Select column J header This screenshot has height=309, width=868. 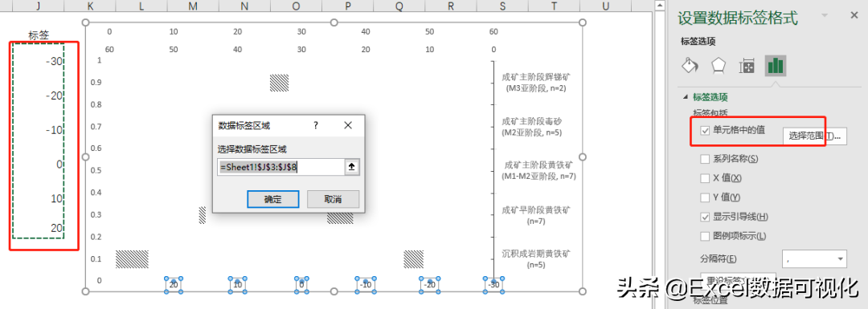coord(39,6)
